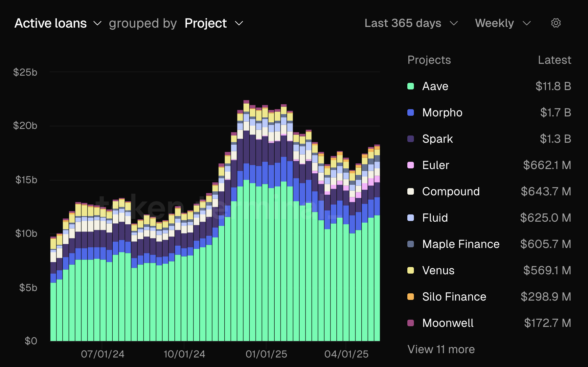Click the Morpho blue color swatch
Screen dimensions: 588x367
(x=411, y=112)
